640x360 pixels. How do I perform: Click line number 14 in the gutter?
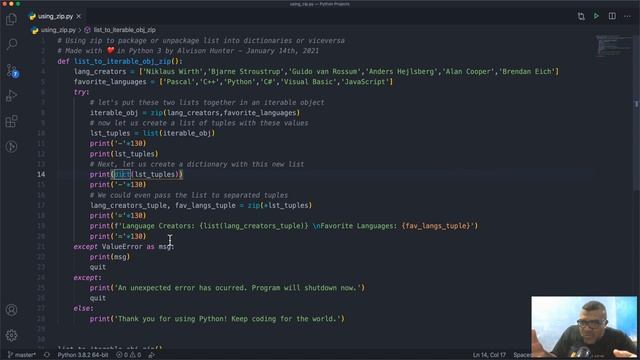(x=41, y=175)
